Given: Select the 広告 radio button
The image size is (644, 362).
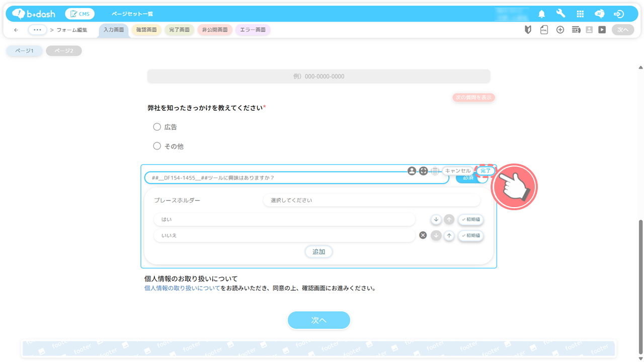Looking at the screenshot, I should click(157, 127).
